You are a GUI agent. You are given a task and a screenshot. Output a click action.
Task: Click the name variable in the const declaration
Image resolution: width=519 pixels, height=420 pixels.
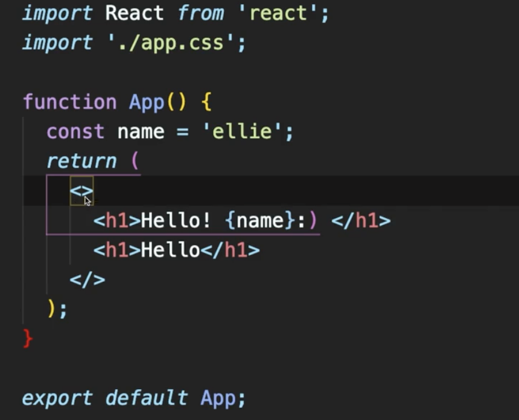(x=141, y=132)
